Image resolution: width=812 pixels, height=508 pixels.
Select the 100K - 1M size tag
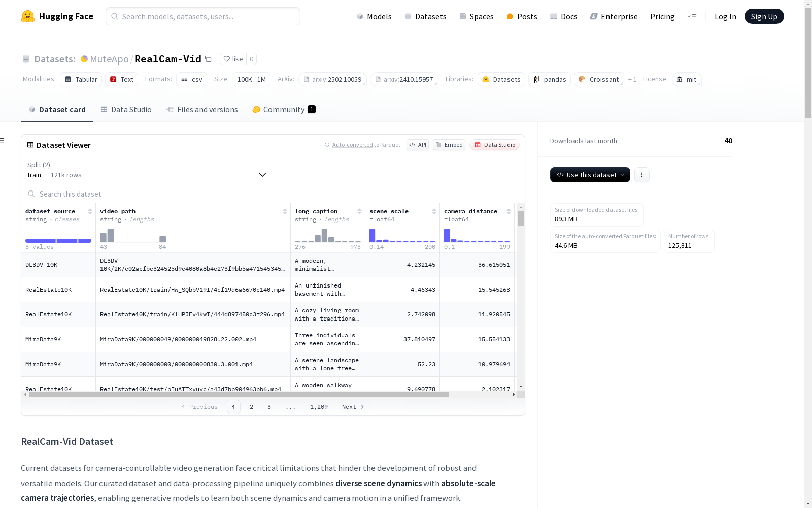click(252, 79)
